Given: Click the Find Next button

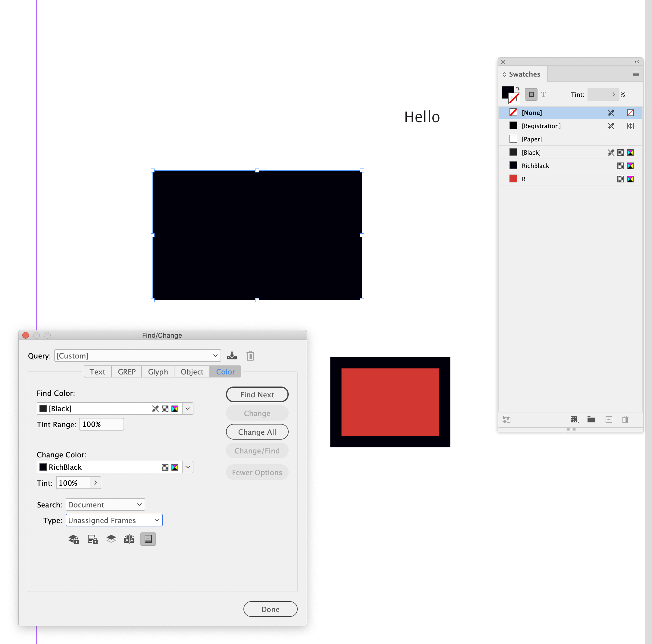Looking at the screenshot, I should pos(257,394).
